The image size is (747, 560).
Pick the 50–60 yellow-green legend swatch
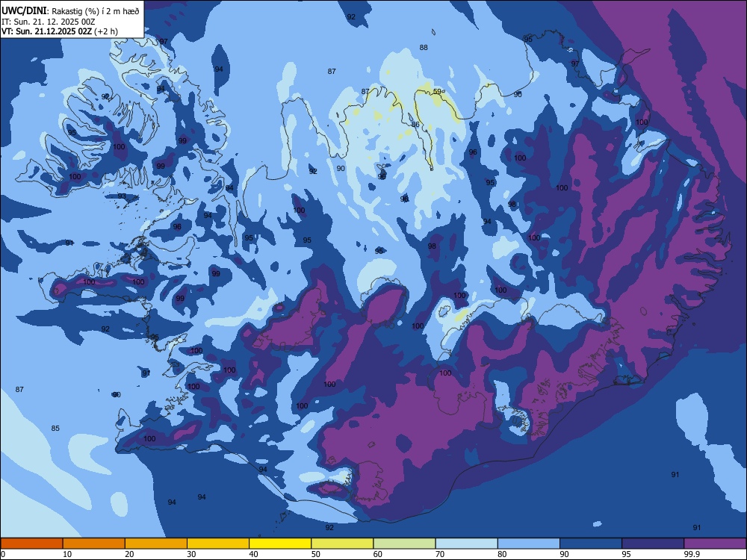pyautogui.click(x=342, y=544)
